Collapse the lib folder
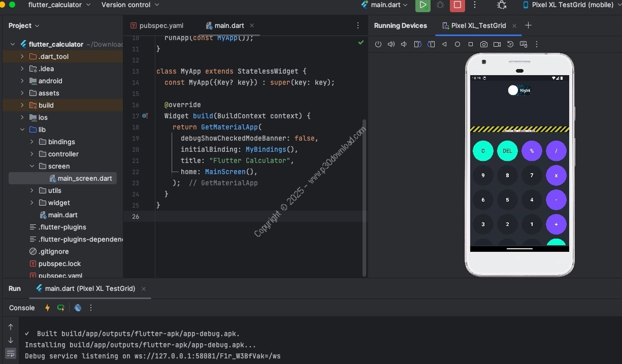 (22, 129)
